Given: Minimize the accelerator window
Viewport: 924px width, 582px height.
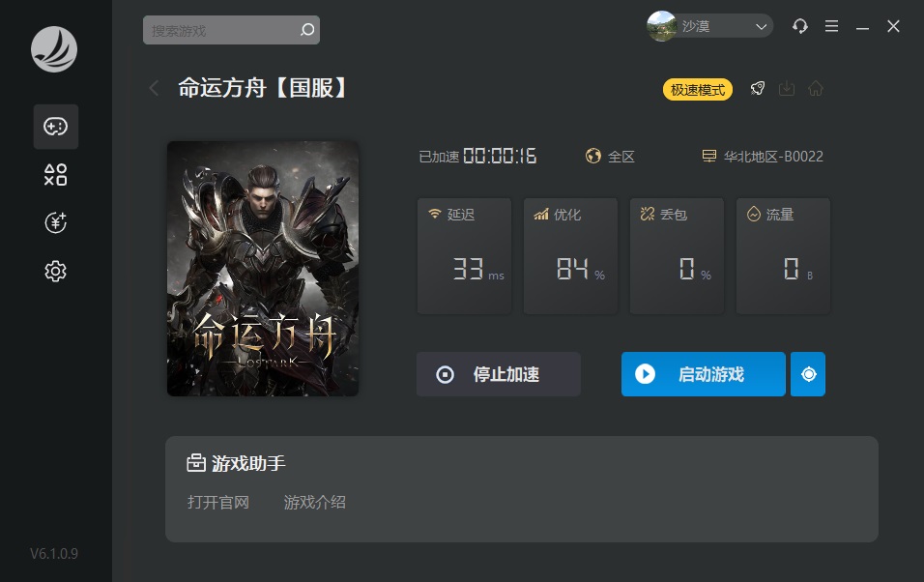Looking at the screenshot, I should click(x=863, y=28).
